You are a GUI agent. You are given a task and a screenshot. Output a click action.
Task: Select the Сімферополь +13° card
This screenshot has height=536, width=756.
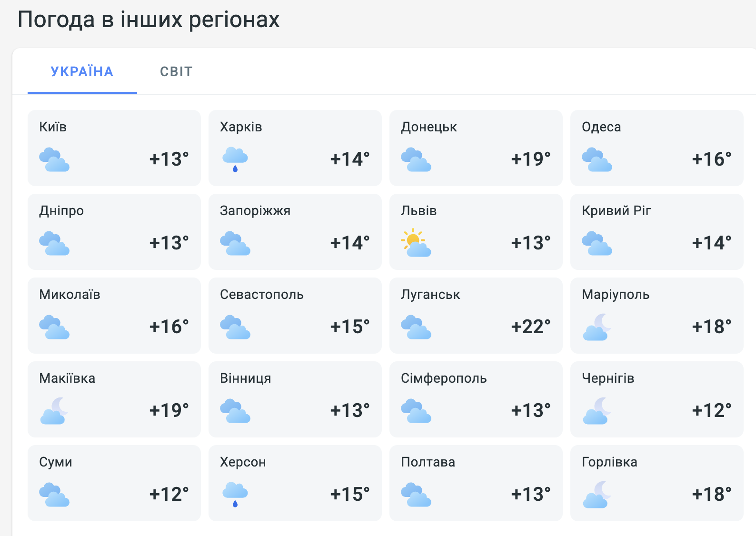476,399
